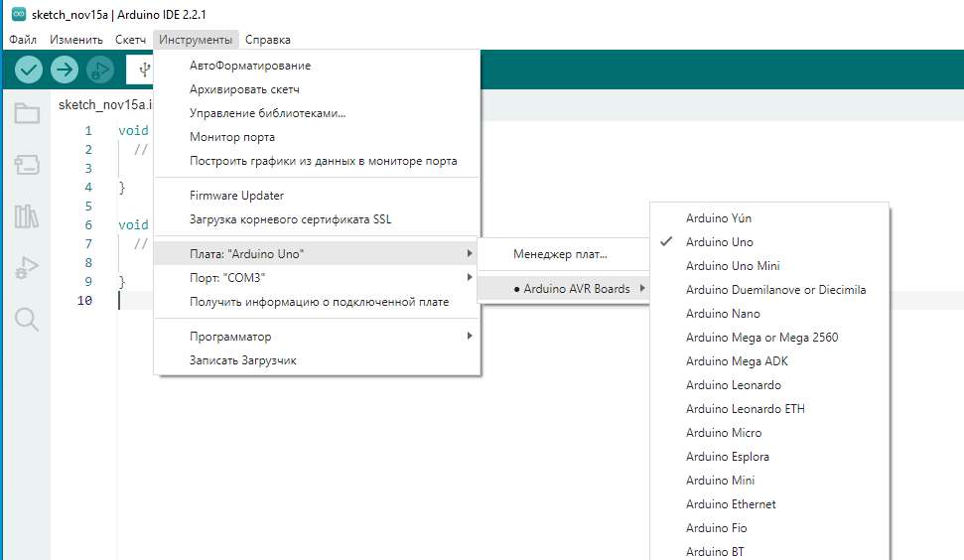Switch to the sketch_nov15a.ino editor tab
Image resolution: width=964 pixels, height=560 pixels.
(x=104, y=104)
